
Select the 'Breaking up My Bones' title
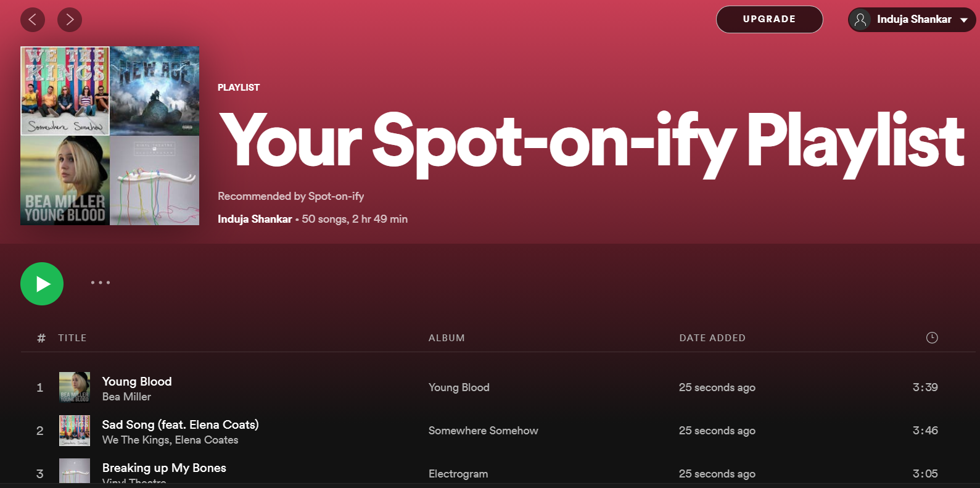coord(164,468)
